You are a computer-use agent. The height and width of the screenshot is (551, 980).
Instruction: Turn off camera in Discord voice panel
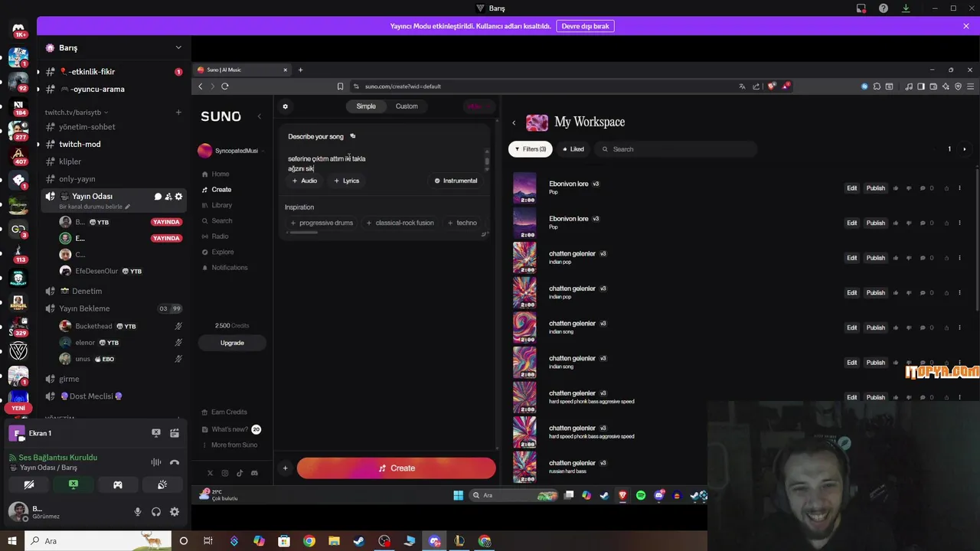[29, 484]
